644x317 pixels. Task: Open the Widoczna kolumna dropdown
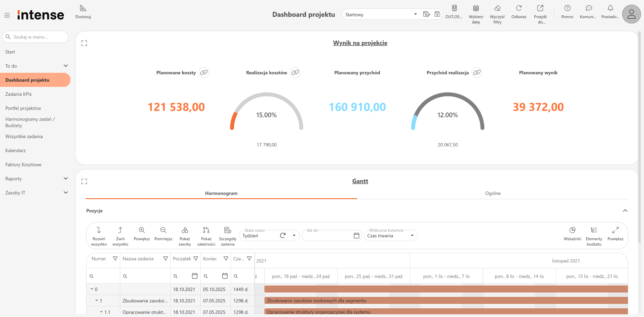[391, 235]
